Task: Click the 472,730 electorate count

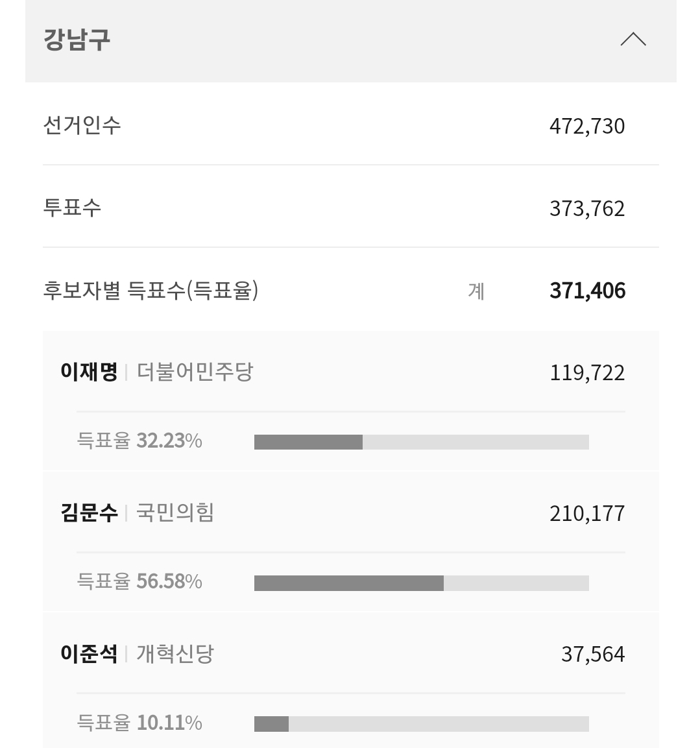Action: pyautogui.click(x=586, y=126)
